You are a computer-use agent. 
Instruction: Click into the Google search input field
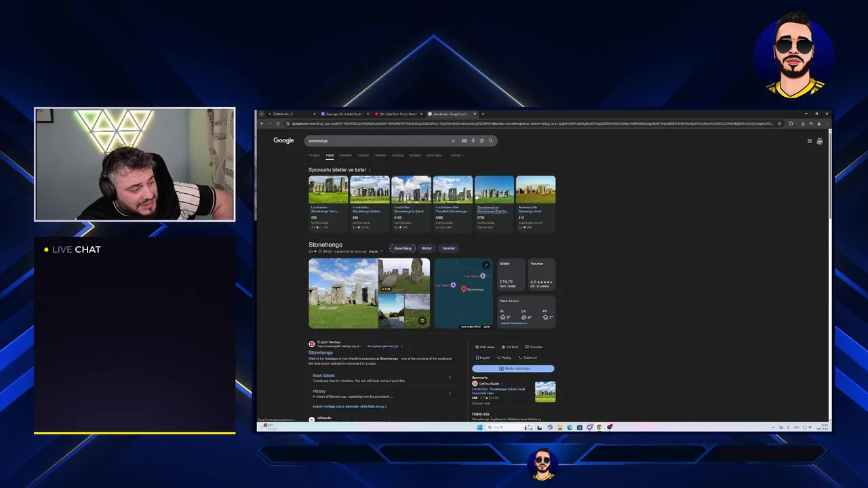click(378, 141)
